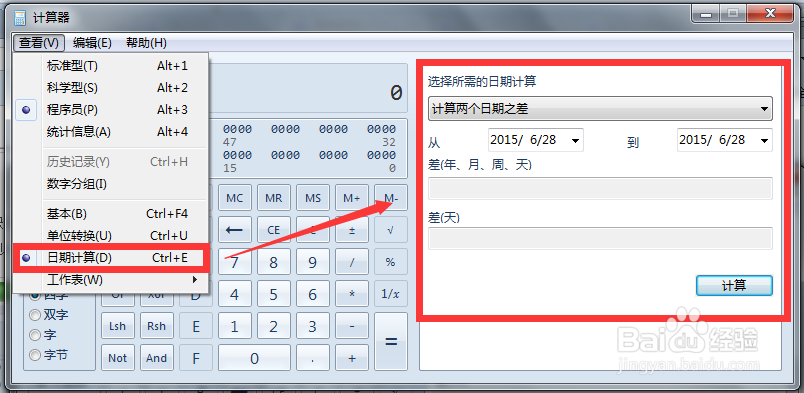Click the Not bitwise key
Viewport: 804px width, 393px height.
pyautogui.click(x=117, y=358)
